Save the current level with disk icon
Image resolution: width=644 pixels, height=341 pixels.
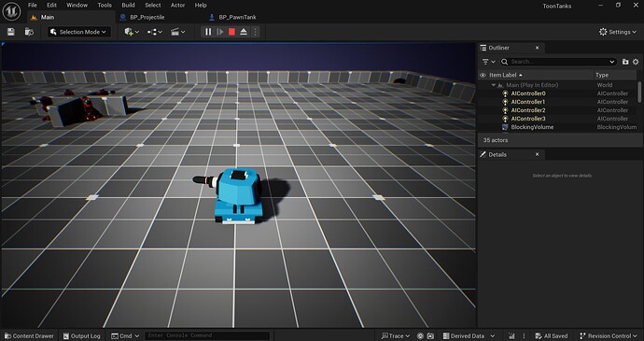point(11,32)
